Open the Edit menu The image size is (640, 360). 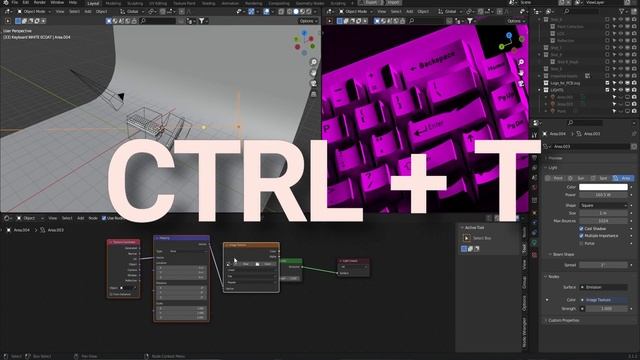coord(26,2)
